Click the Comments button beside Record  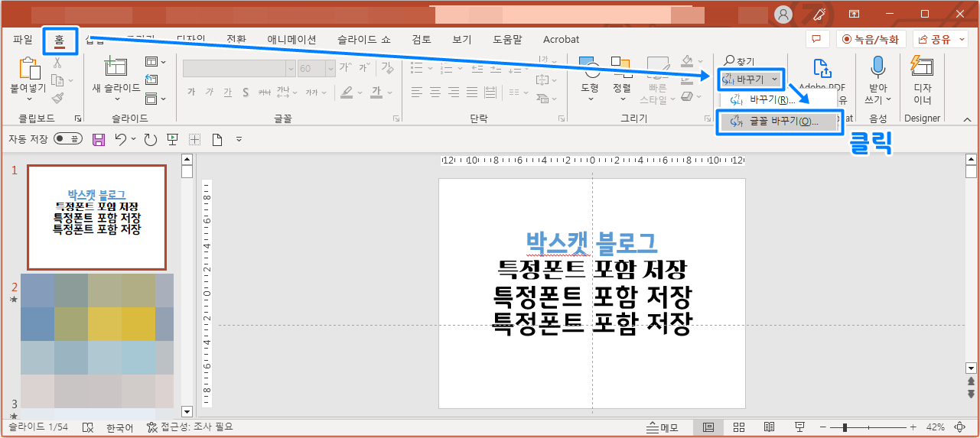coord(817,39)
